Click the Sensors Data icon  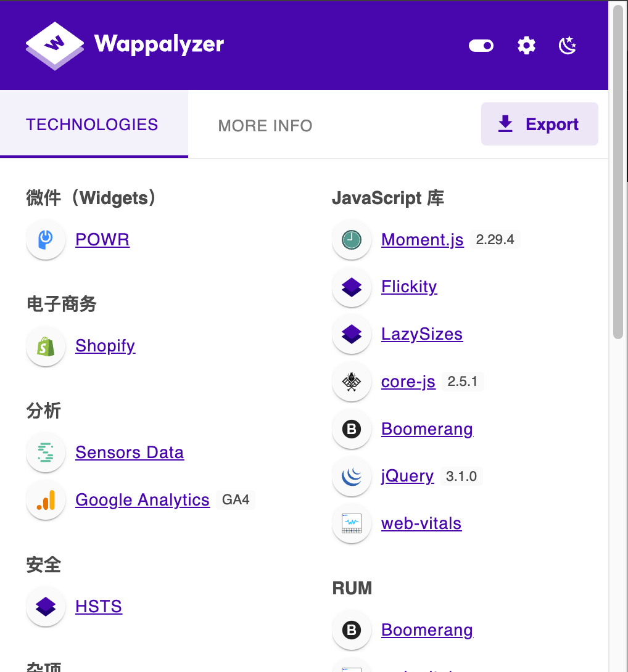(x=46, y=453)
